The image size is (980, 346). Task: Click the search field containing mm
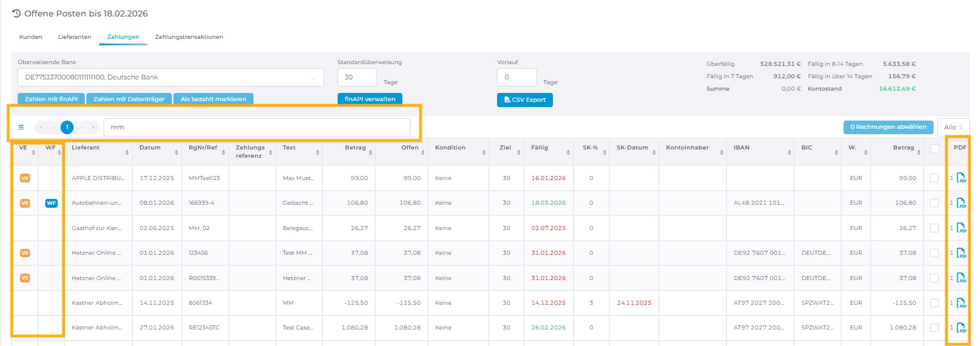tap(256, 127)
